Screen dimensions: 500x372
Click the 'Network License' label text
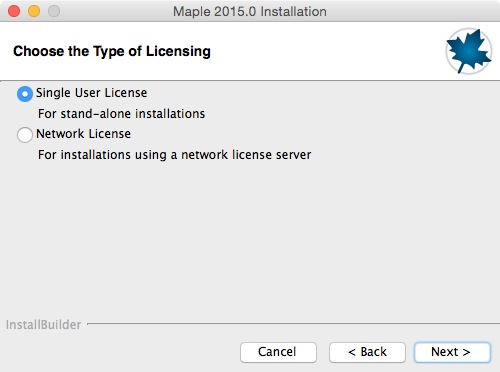point(83,134)
